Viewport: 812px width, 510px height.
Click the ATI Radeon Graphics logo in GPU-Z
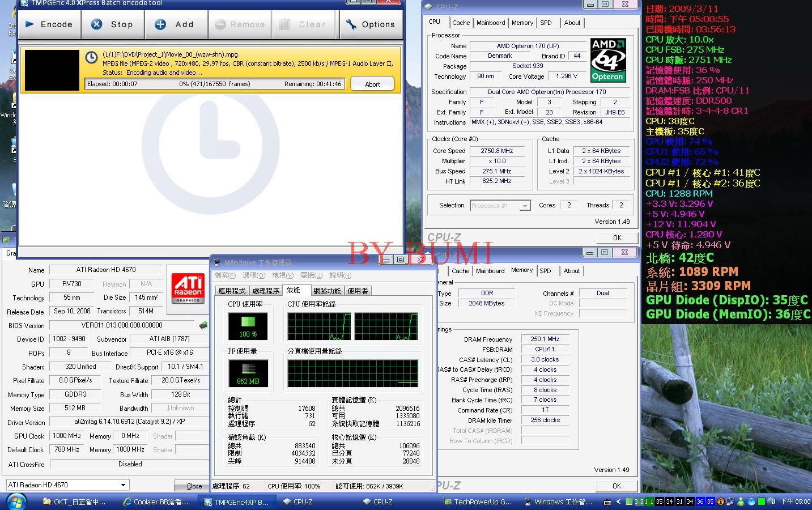coord(188,288)
